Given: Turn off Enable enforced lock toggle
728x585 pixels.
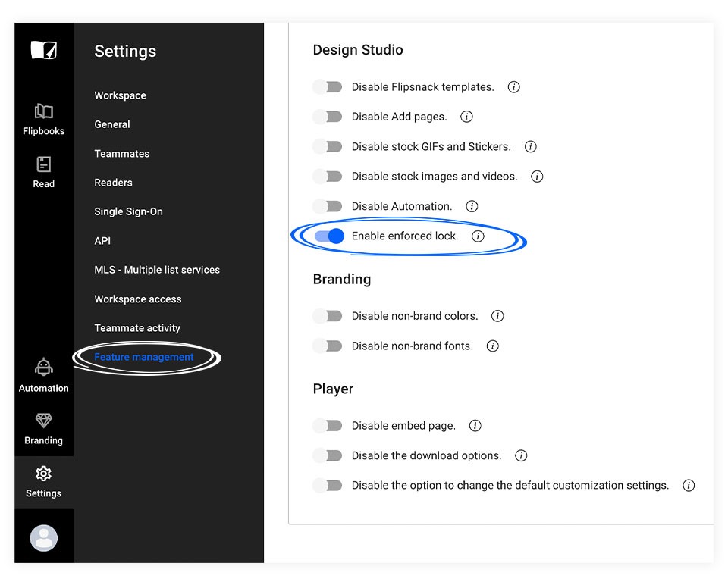Looking at the screenshot, I should [329, 236].
